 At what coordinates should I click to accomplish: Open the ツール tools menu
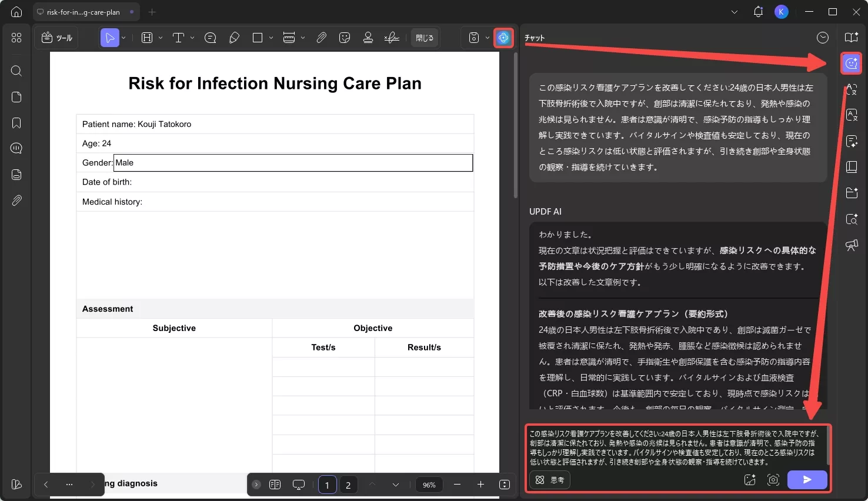click(x=57, y=38)
